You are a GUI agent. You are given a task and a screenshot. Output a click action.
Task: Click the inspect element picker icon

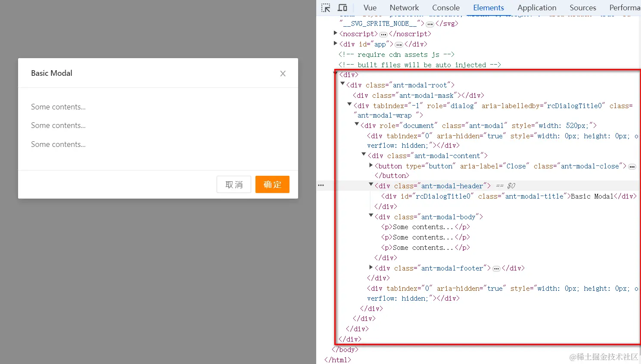pyautogui.click(x=326, y=8)
